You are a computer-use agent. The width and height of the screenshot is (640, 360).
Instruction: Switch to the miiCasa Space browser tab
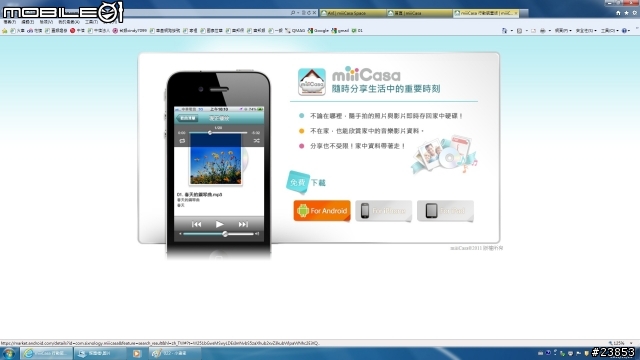pos(353,13)
